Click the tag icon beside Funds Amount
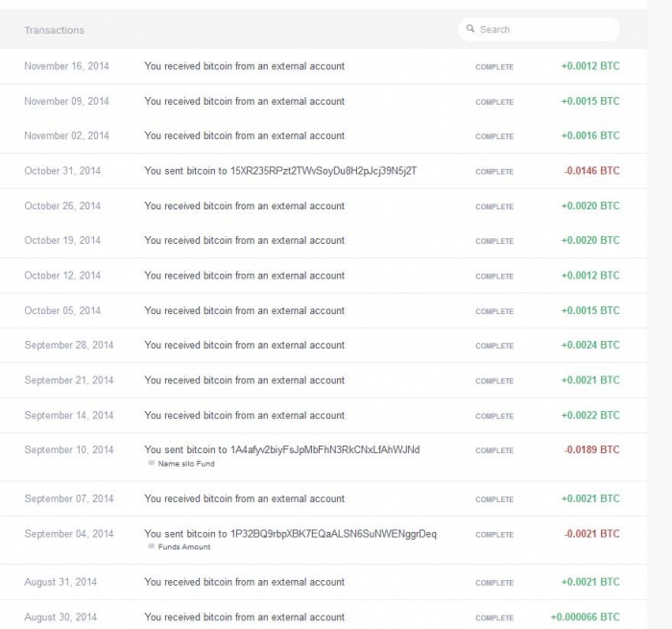 click(151, 547)
